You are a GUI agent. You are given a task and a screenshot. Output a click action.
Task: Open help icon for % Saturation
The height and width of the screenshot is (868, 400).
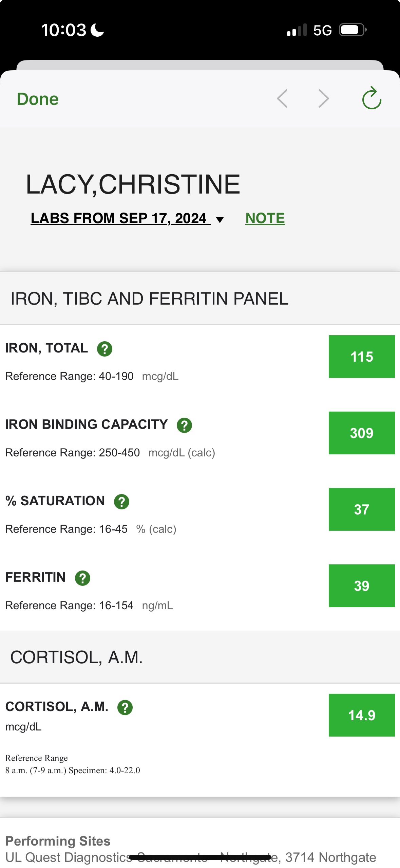(x=121, y=502)
